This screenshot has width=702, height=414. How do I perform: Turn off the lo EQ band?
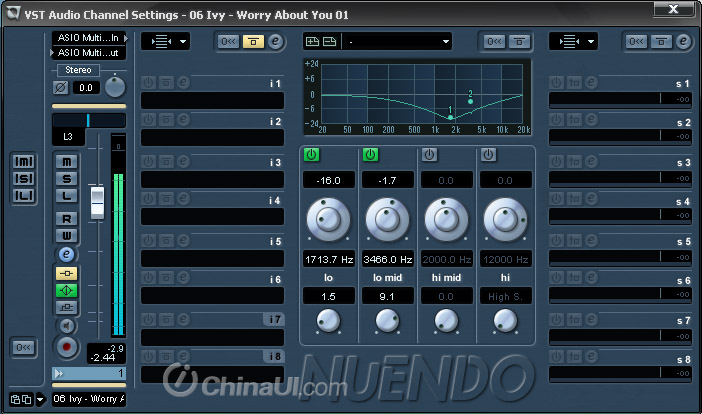click(x=311, y=154)
